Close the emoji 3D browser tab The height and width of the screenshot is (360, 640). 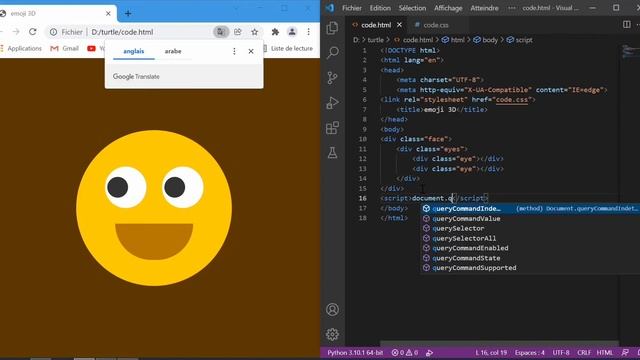108,13
